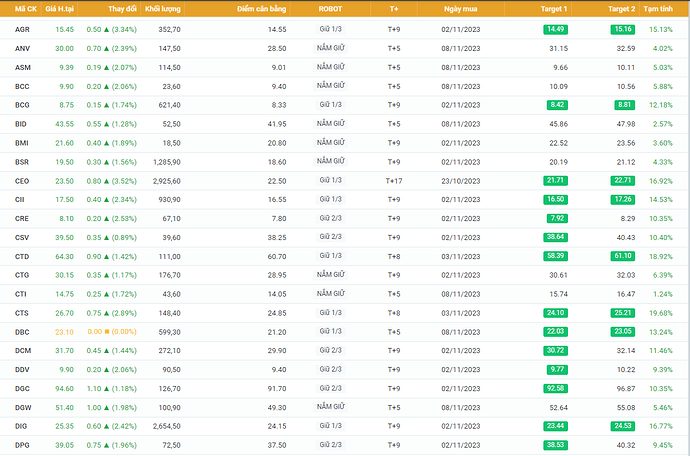Image resolution: width=690 pixels, height=456 pixels.
Task: Click the Giữ 1/3 label in CEO row
Action: 330,180
